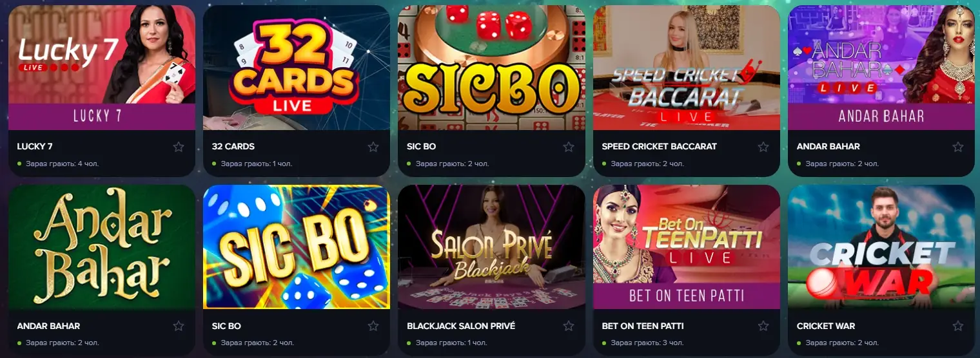The height and width of the screenshot is (358, 980).
Task: Click the SPEED CRICKET BACCARAT title link
Action: 659,146
